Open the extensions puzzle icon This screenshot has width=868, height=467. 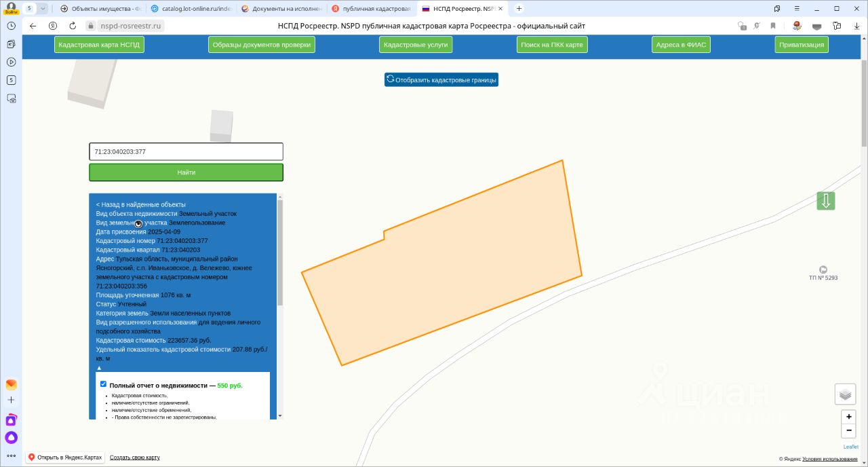pos(837,26)
